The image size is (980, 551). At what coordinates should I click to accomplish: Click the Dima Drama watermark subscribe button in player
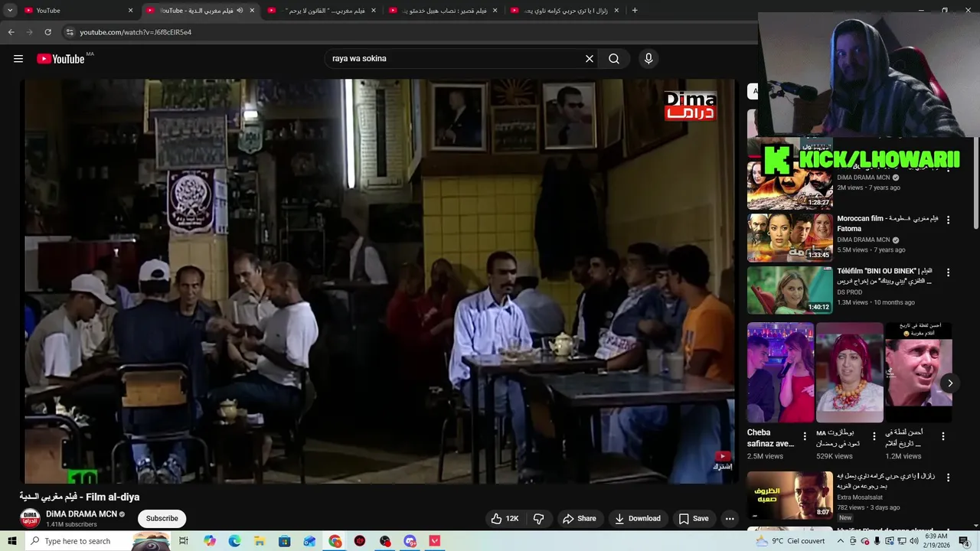coord(722,461)
